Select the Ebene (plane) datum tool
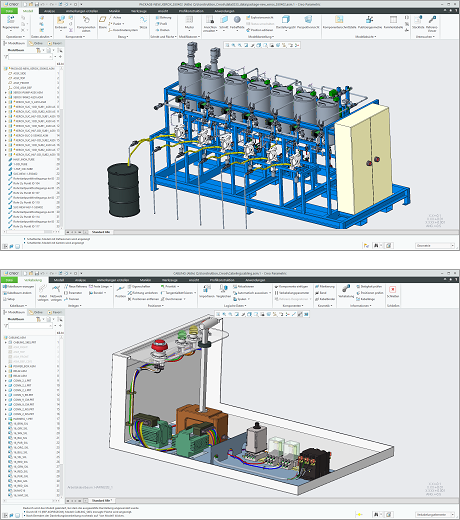 (x=103, y=22)
